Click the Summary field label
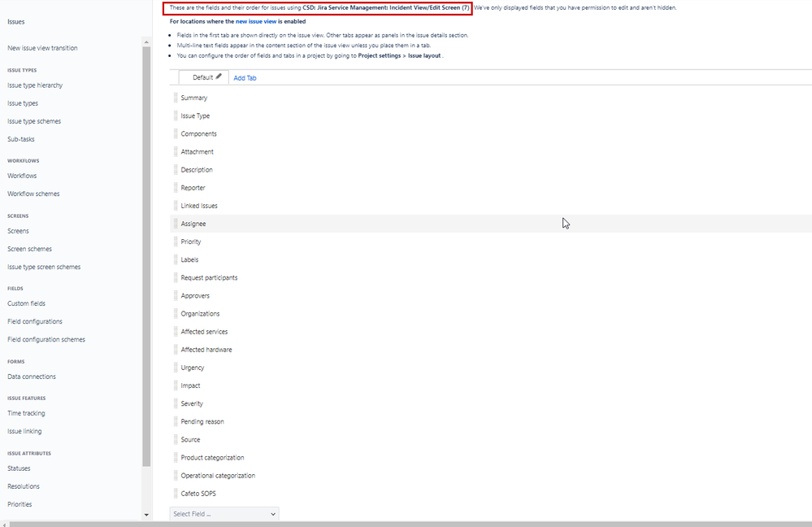The width and height of the screenshot is (812, 527). pyautogui.click(x=193, y=98)
